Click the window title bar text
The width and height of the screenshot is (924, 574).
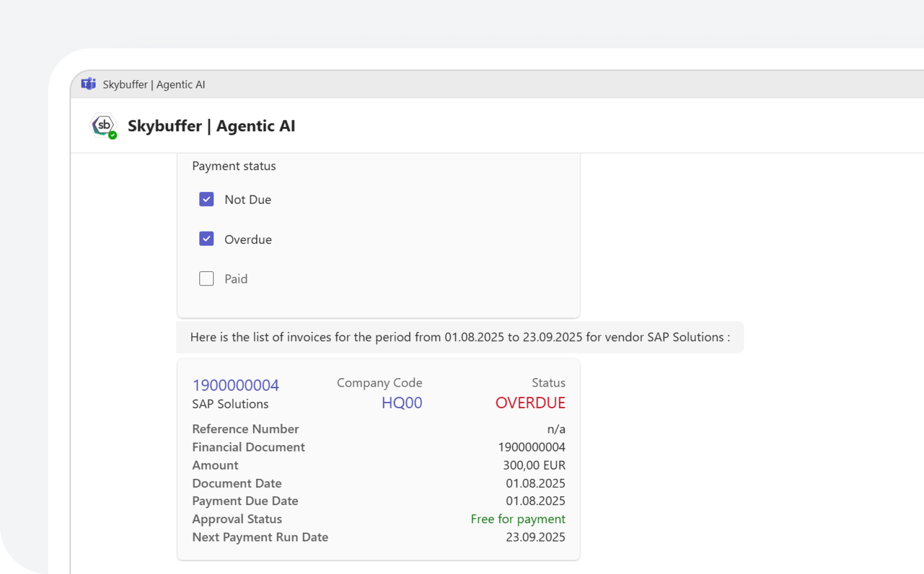[154, 85]
